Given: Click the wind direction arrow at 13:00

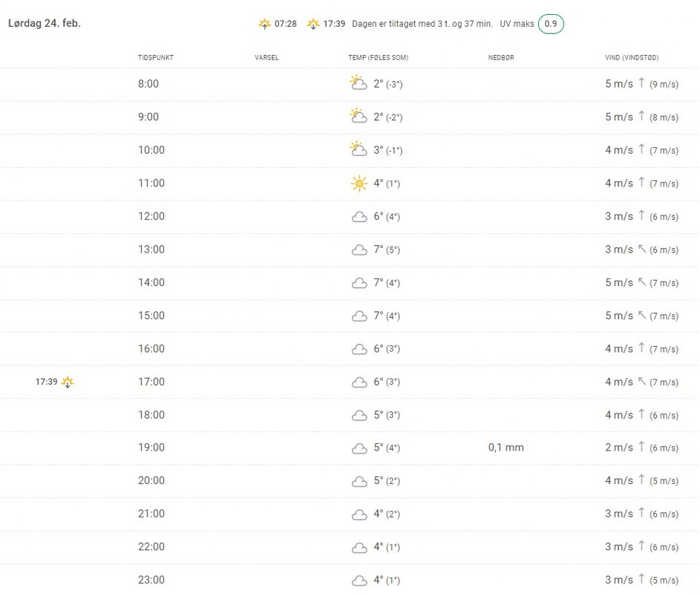Looking at the screenshot, I should (642, 249).
